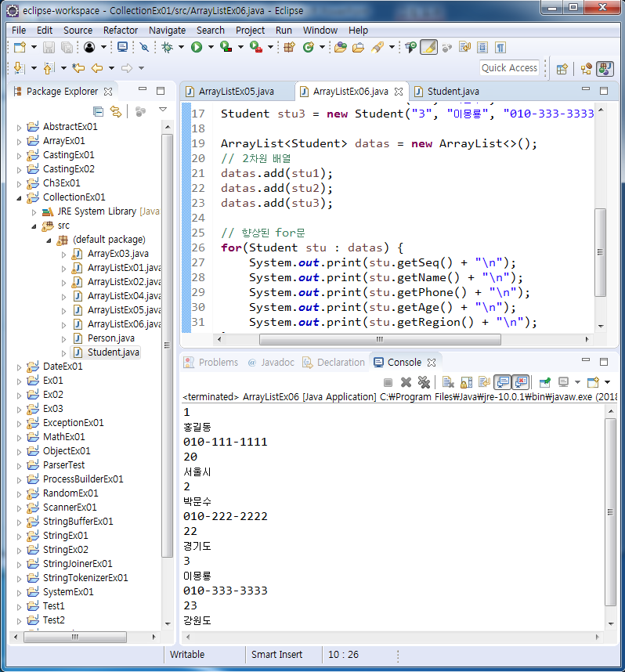Toggle Show Console on Standard Out change
The height and width of the screenshot is (672, 625).
click(x=503, y=382)
